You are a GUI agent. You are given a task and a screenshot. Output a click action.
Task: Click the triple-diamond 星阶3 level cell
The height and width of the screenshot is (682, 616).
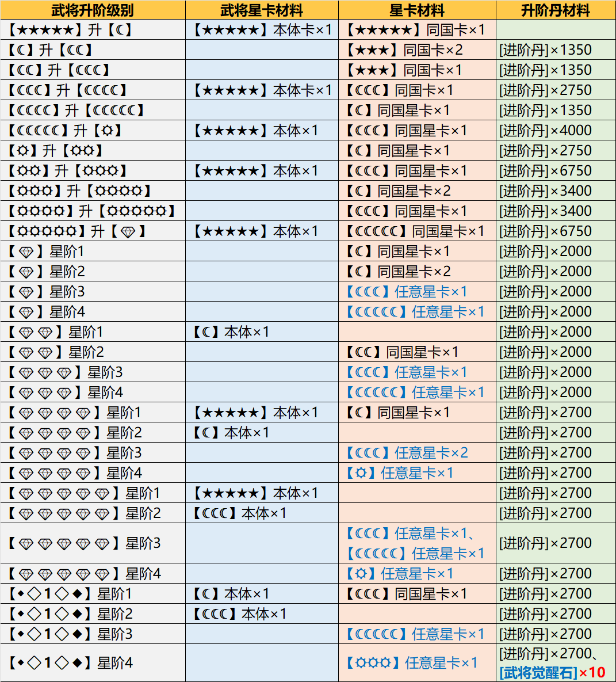93,372
